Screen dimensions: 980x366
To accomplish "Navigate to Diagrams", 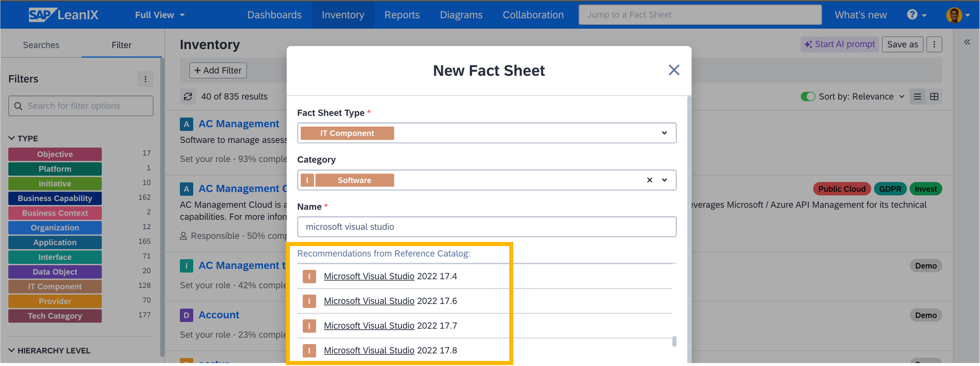I will 461,15.
